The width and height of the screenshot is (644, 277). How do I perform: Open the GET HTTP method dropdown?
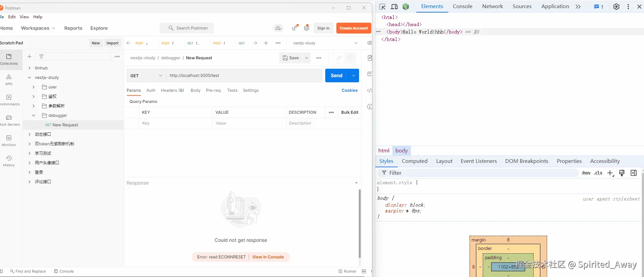pos(146,76)
